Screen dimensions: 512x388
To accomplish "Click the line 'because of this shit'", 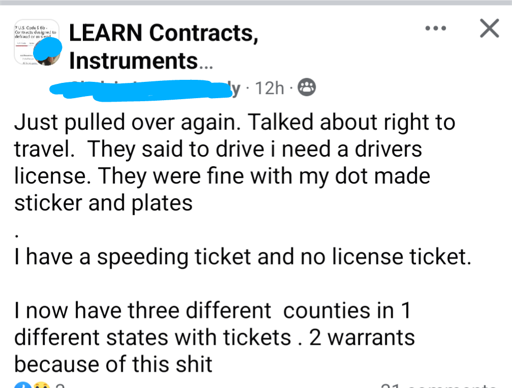I will 113,364.
